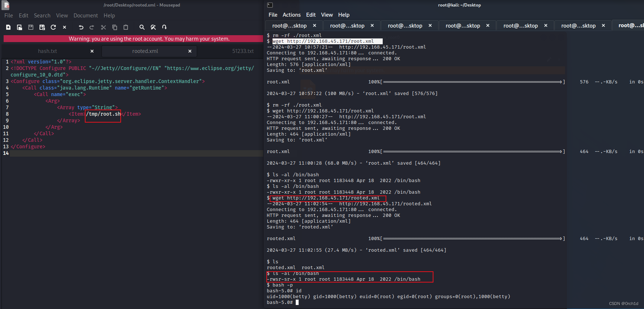Click the wget rooted.xml command line
The width and height of the screenshot is (644, 309).
[x=326, y=198]
